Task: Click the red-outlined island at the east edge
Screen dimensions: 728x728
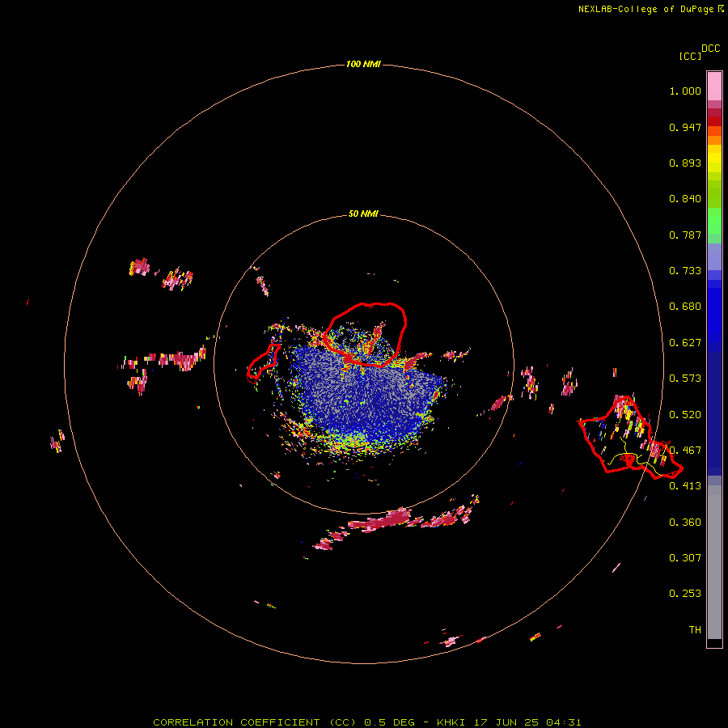Action: (629, 438)
